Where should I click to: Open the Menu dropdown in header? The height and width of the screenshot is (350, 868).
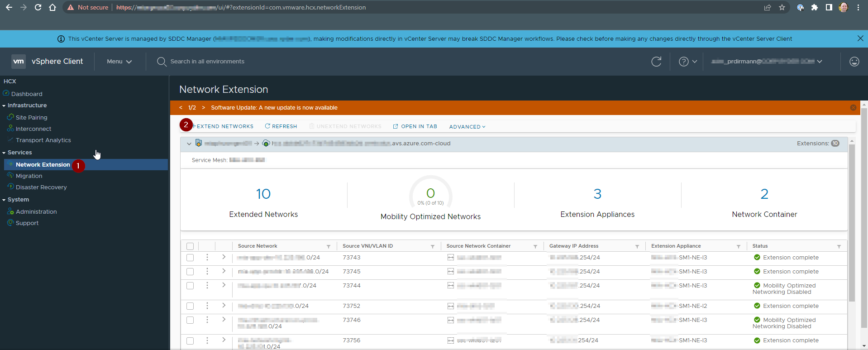(x=119, y=62)
